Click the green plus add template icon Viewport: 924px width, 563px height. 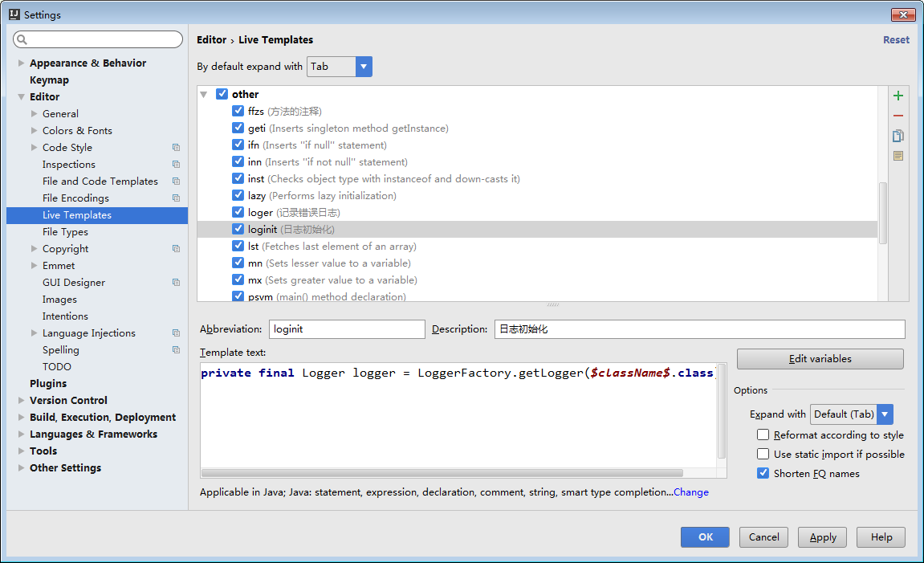pyautogui.click(x=898, y=96)
